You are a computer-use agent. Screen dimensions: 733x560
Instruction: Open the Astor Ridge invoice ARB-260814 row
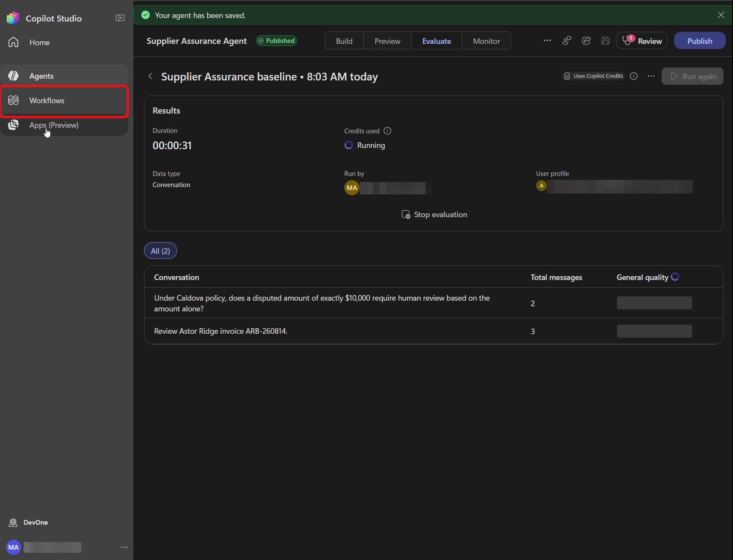(434, 331)
